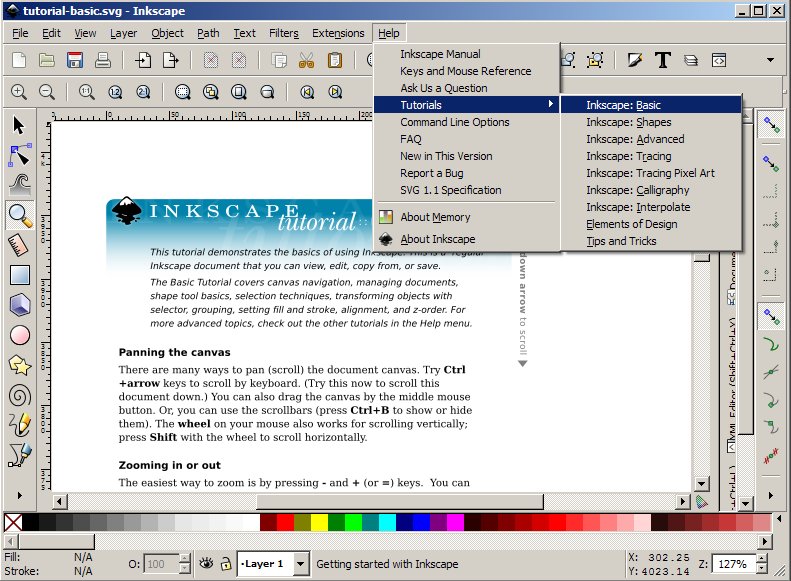The image size is (791, 581).
Task: Select the Pencil freehand tool
Action: coord(19,426)
